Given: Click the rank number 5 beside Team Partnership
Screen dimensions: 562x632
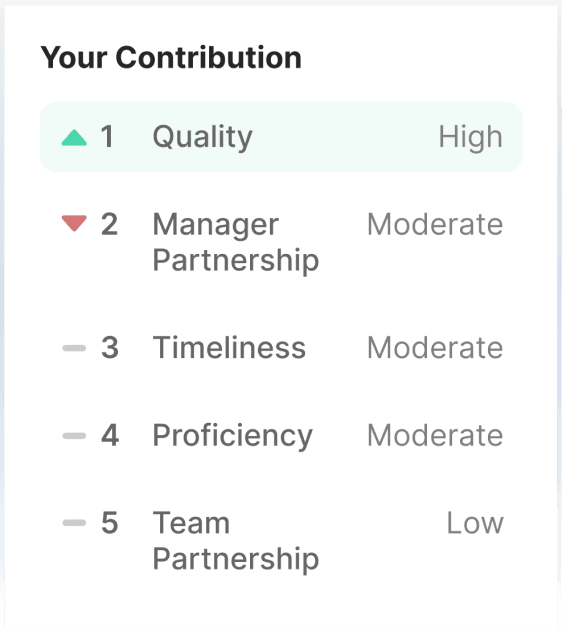Looking at the screenshot, I should click(x=110, y=523).
